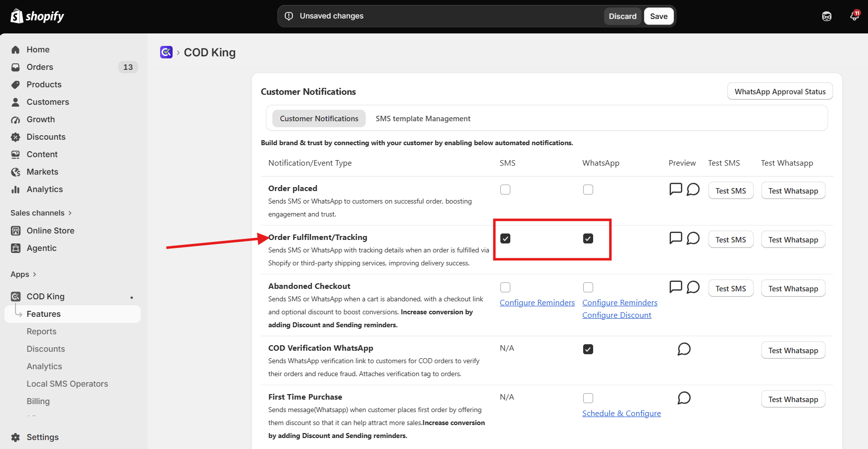Image resolution: width=868 pixels, height=449 pixels.
Task: Send Test Whatsapp for COD Verification
Action: [x=793, y=350]
